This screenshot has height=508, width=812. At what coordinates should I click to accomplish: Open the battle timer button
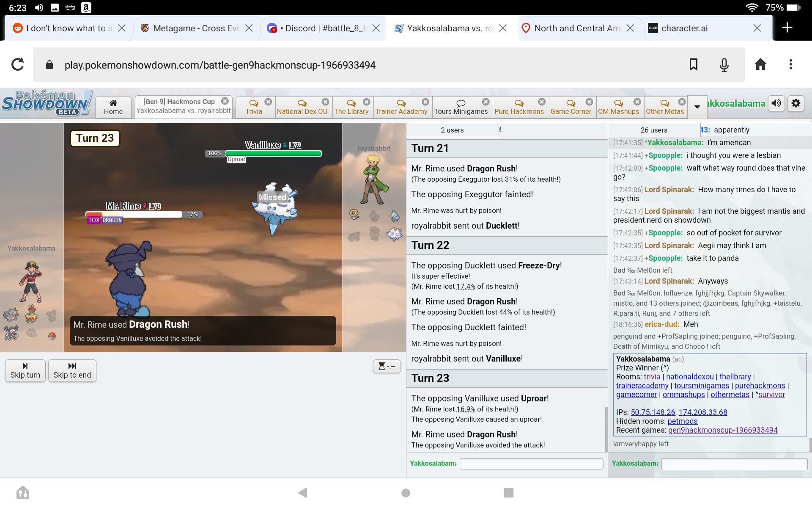387,366
